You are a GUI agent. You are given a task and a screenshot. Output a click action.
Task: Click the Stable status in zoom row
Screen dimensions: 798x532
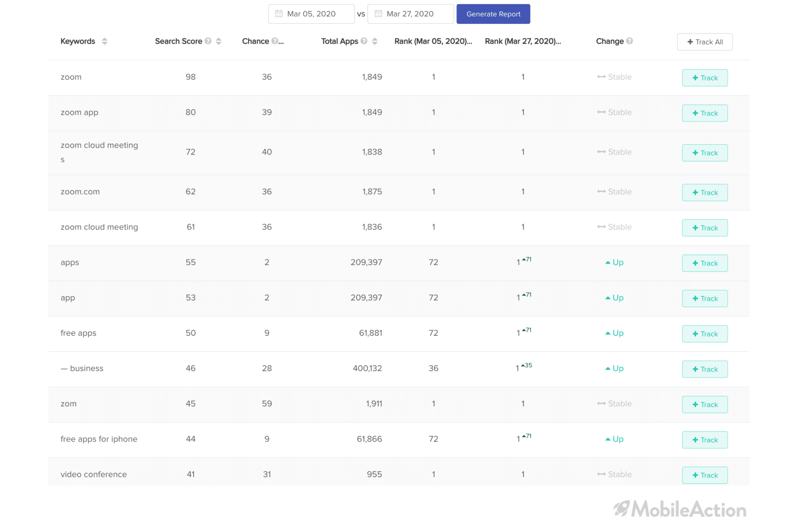(614, 77)
